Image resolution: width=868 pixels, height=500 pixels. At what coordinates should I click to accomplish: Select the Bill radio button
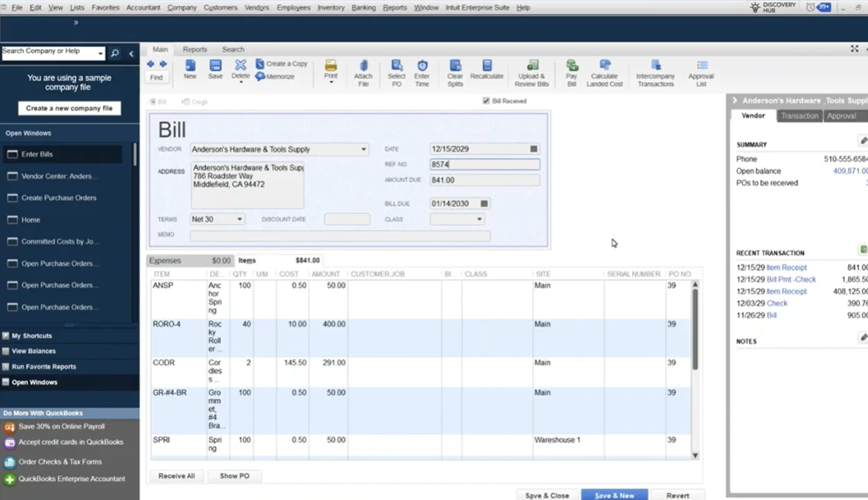pos(153,102)
